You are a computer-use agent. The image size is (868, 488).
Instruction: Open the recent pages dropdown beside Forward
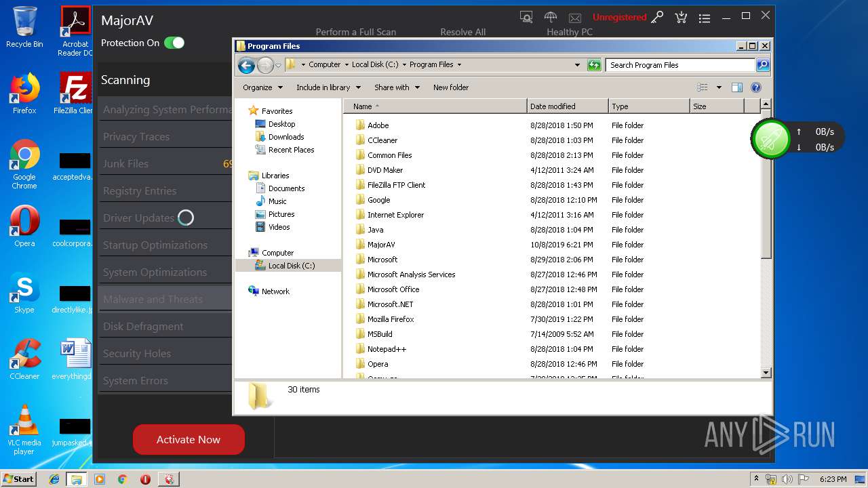tap(278, 66)
